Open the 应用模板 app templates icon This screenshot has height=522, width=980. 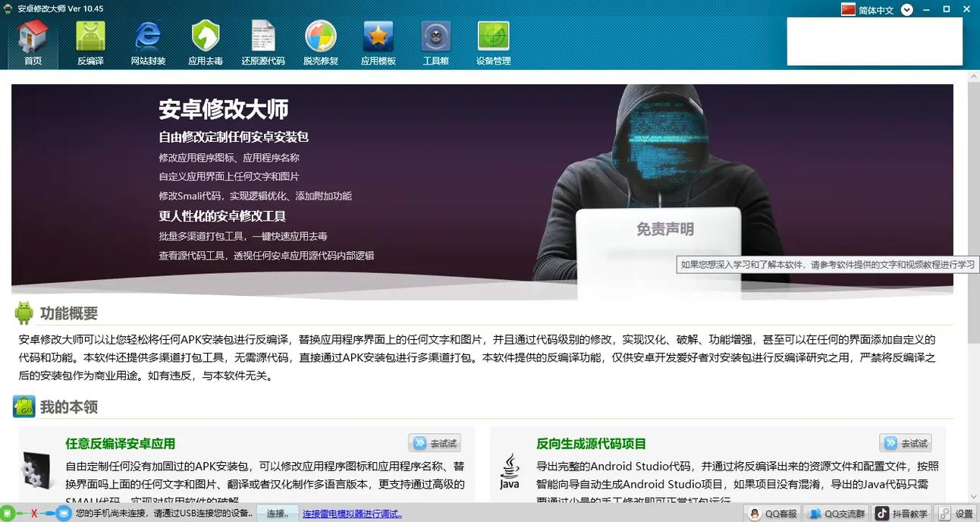(378, 43)
